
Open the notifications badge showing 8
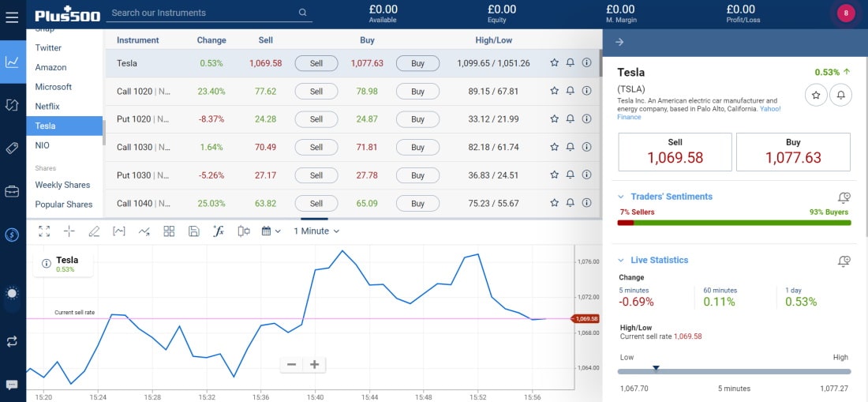[x=846, y=13]
